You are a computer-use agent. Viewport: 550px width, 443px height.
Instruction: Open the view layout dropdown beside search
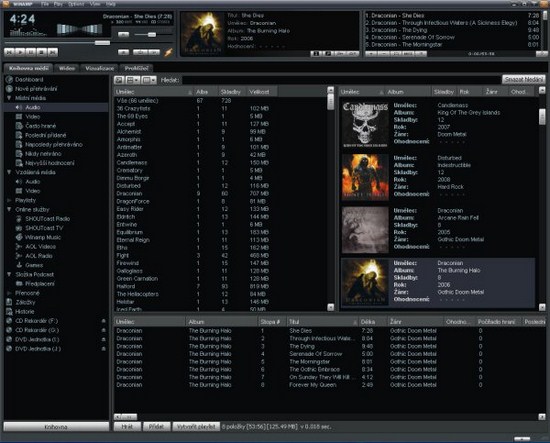132,80
